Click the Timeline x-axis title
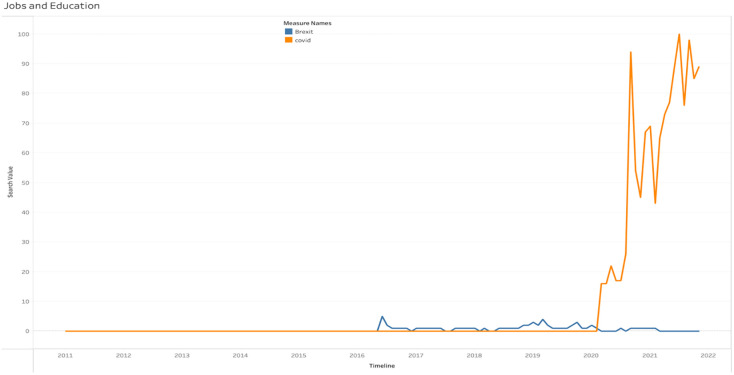The width and height of the screenshot is (734, 375). [382, 366]
